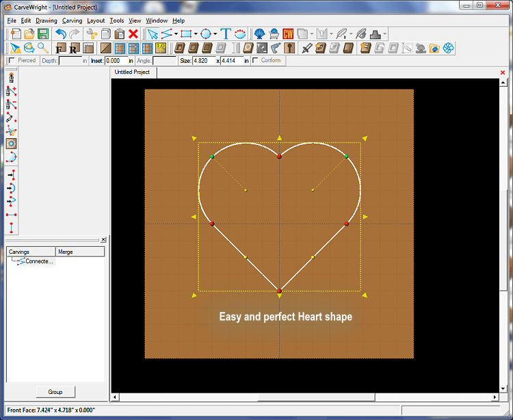Viewport: 513px width, 420px height.
Task: Select the Keyhole tool icon
Action: pos(289,48)
